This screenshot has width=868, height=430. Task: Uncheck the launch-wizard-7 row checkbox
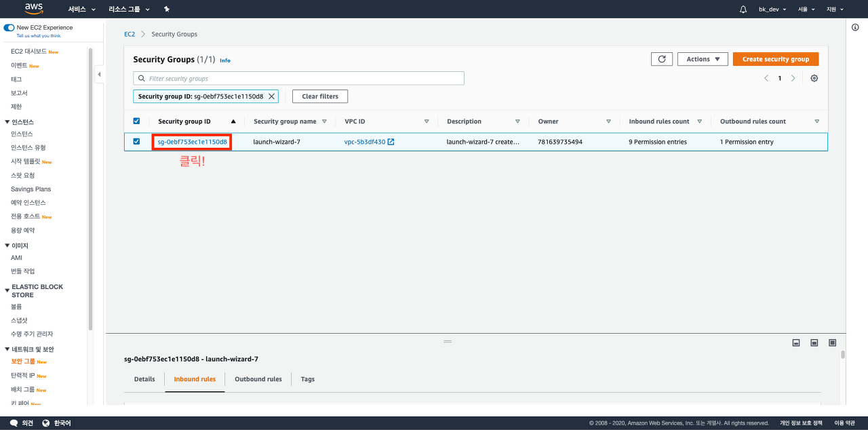(x=136, y=141)
